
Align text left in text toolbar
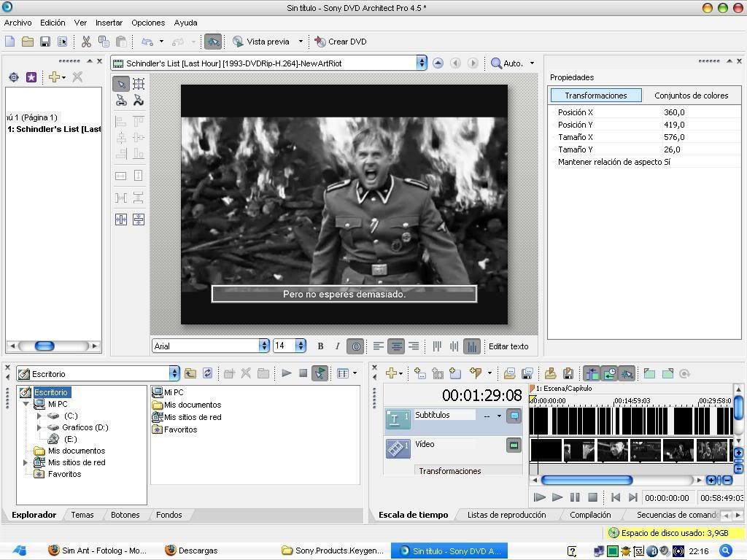379,346
